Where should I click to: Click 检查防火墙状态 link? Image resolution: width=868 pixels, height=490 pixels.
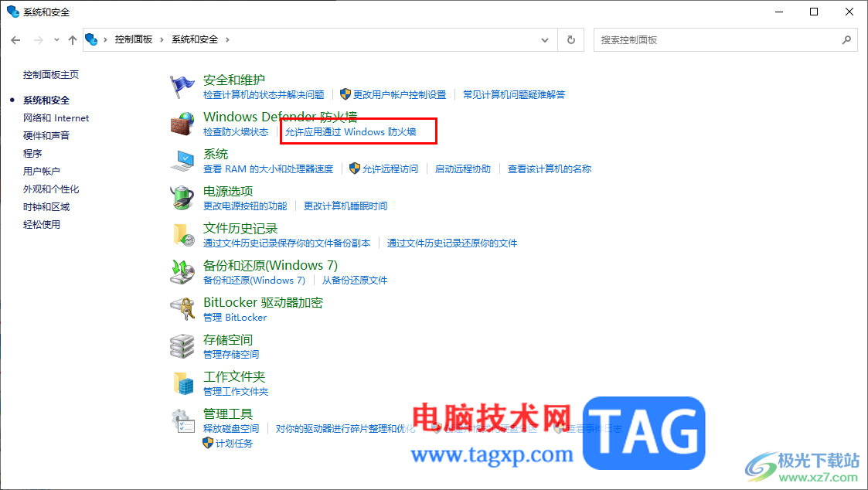[236, 131]
